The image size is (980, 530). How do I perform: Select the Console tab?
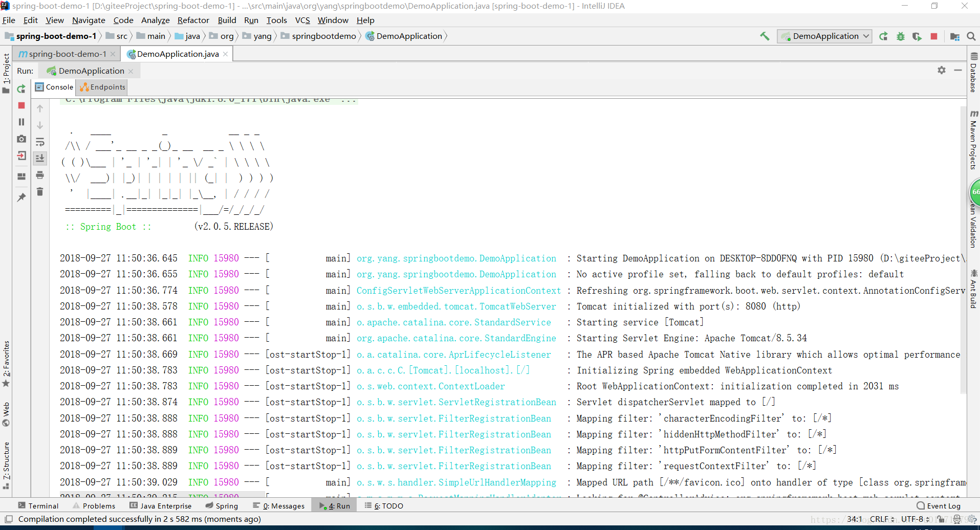tap(54, 87)
